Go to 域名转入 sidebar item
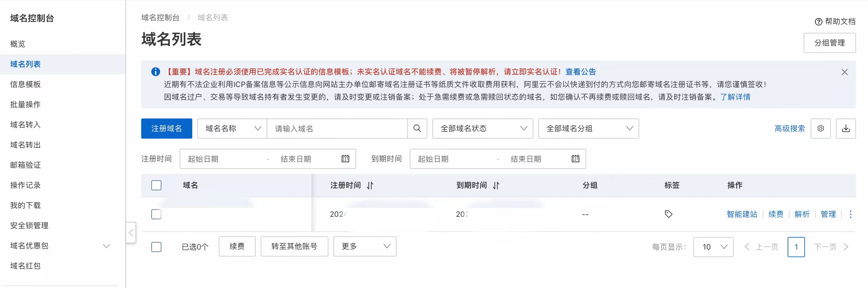Viewport: 868px width, 288px height. point(26,125)
